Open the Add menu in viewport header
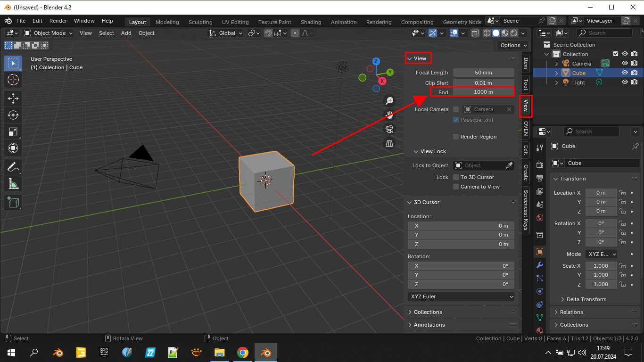644x362 pixels. (126, 33)
